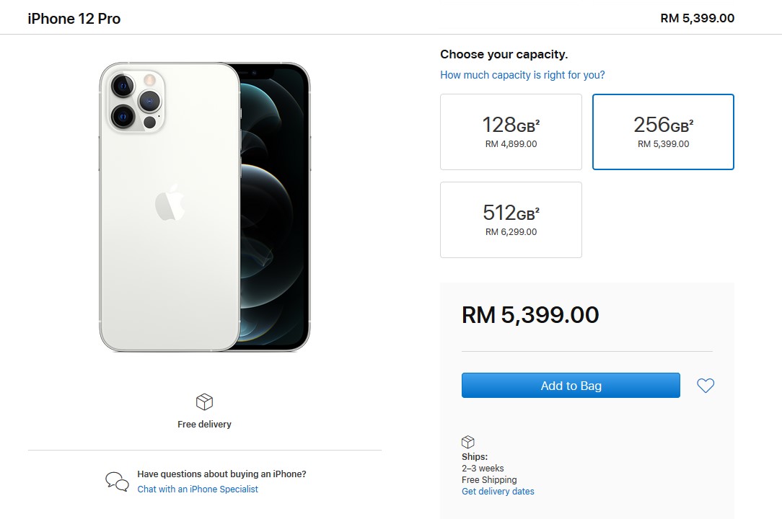782x532 pixels.
Task: Click the iPhone camera module in image
Action: 136,101
